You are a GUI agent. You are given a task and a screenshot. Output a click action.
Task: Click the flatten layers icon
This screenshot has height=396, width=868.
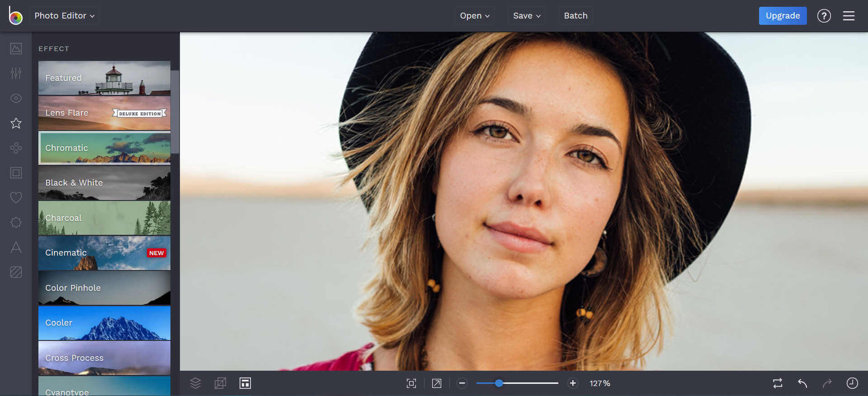click(220, 383)
